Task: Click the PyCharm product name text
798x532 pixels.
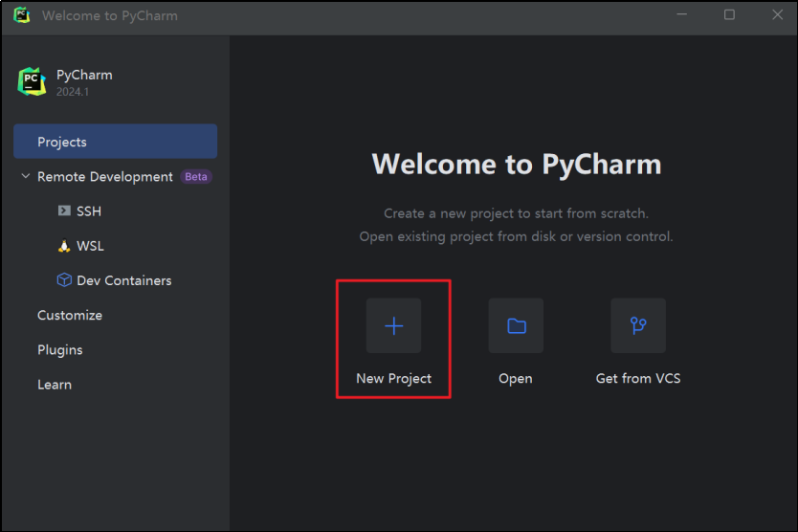Action: (x=84, y=76)
